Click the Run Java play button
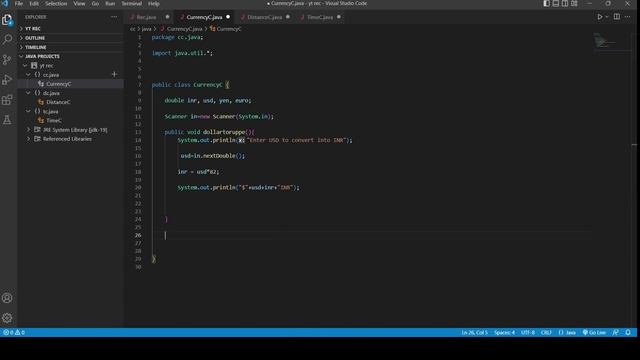640x360 pixels. click(600, 17)
